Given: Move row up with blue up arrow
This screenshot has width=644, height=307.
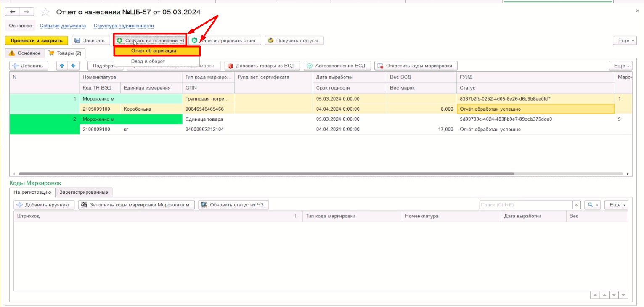Looking at the screenshot, I should pos(62,66).
